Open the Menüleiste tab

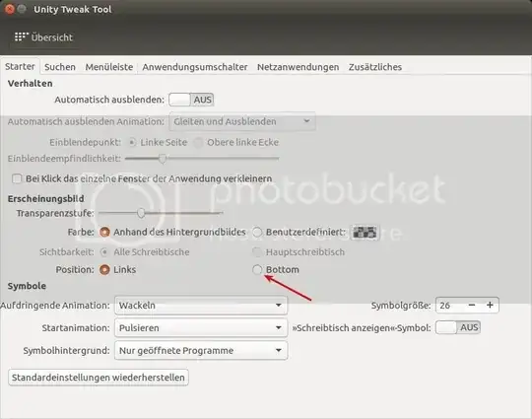point(109,67)
